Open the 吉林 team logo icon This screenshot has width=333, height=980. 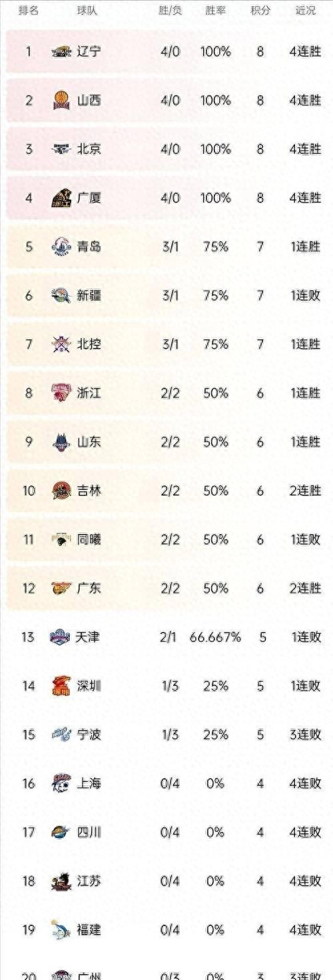click(61, 491)
